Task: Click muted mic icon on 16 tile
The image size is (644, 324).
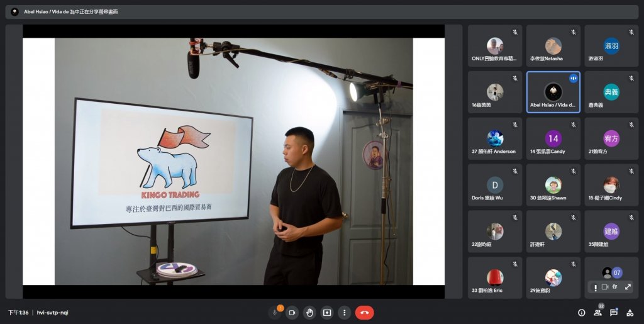Action: coord(515,79)
